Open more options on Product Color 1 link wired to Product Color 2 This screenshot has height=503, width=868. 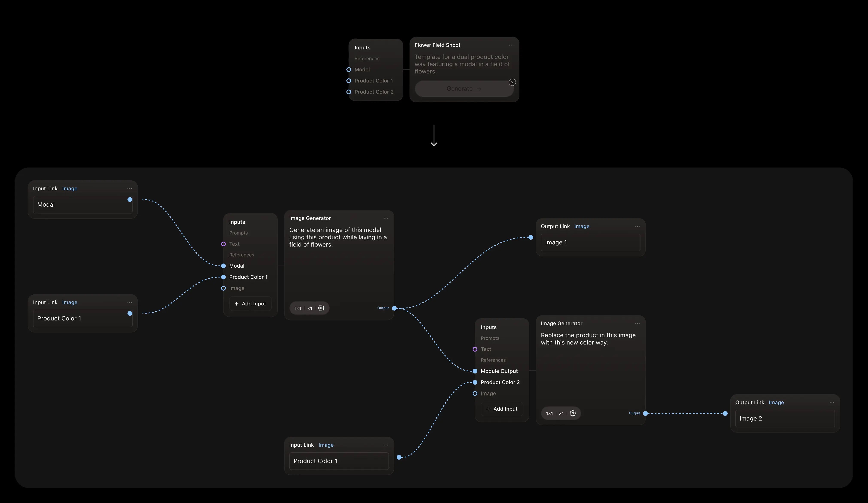click(386, 445)
